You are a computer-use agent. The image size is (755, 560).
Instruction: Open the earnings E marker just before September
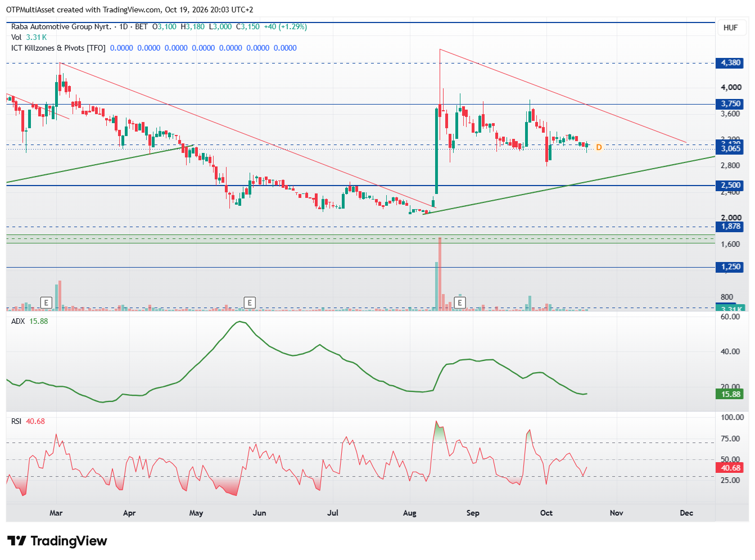460,303
